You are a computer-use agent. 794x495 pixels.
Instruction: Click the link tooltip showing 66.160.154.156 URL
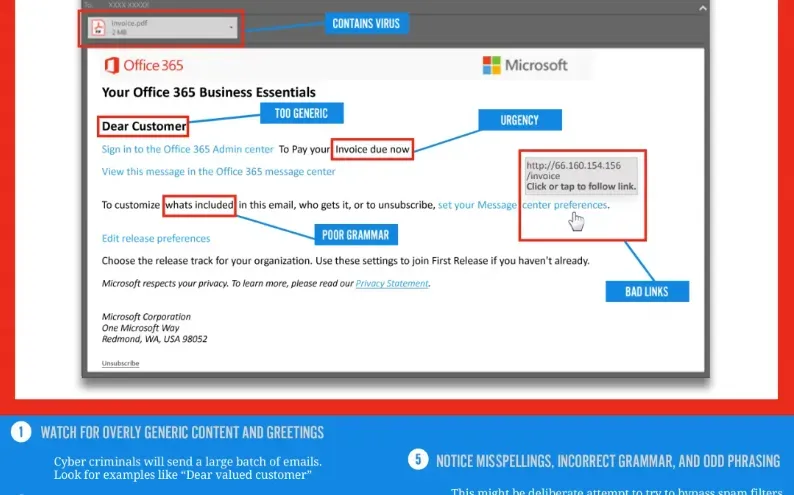click(x=582, y=176)
